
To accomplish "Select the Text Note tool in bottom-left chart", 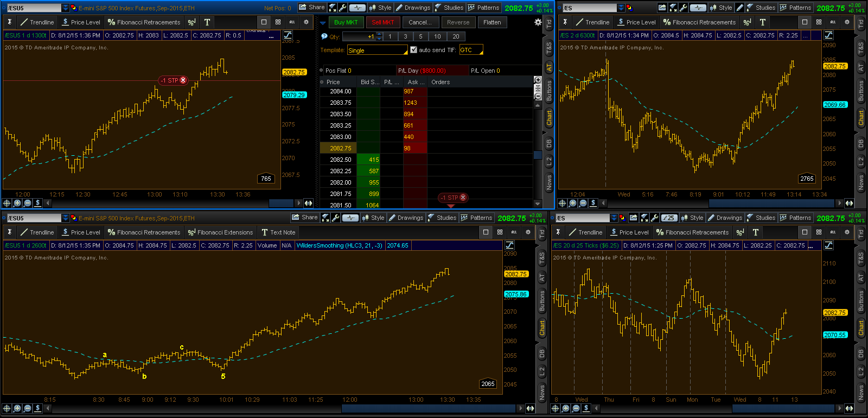I will (x=278, y=232).
